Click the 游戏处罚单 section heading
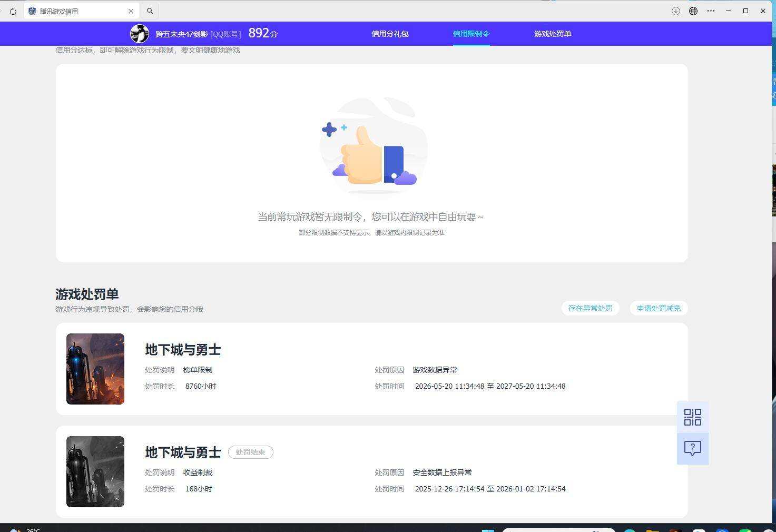 tap(87, 294)
